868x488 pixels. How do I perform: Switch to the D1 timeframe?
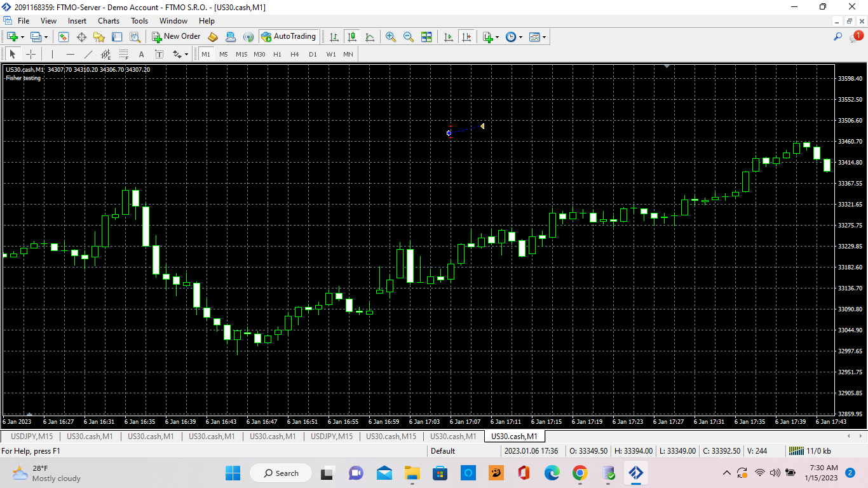pyautogui.click(x=313, y=54)
